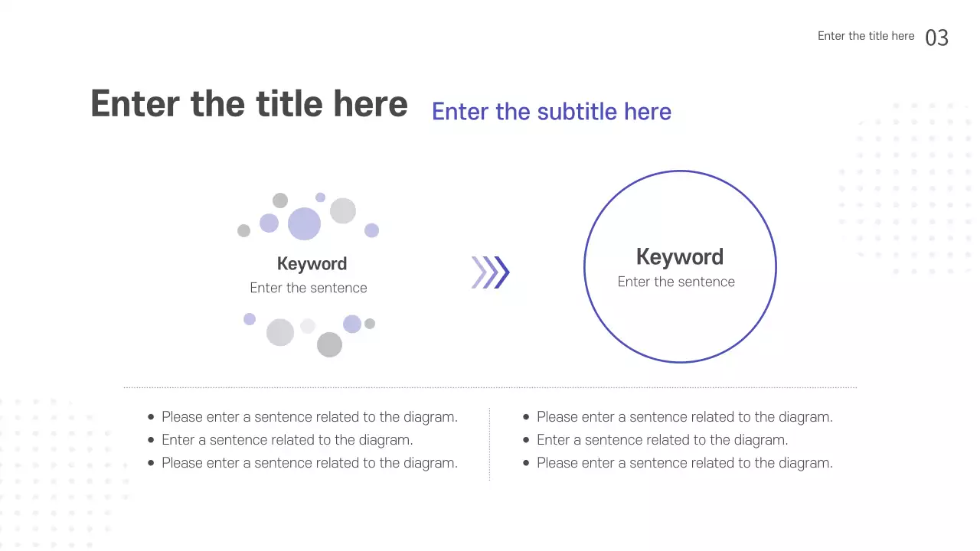Select the small header title beside page number
Viewport: 980px width, 551px height.
click(x=866, y=36)
